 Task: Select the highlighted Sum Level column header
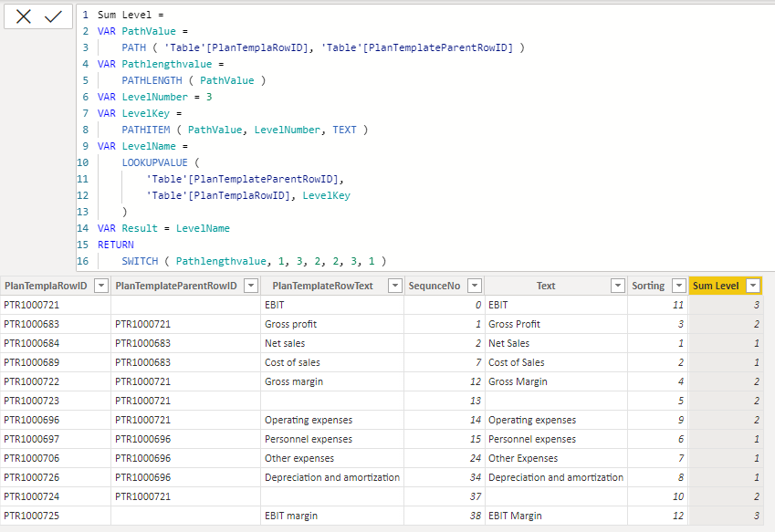pos(716,286)
